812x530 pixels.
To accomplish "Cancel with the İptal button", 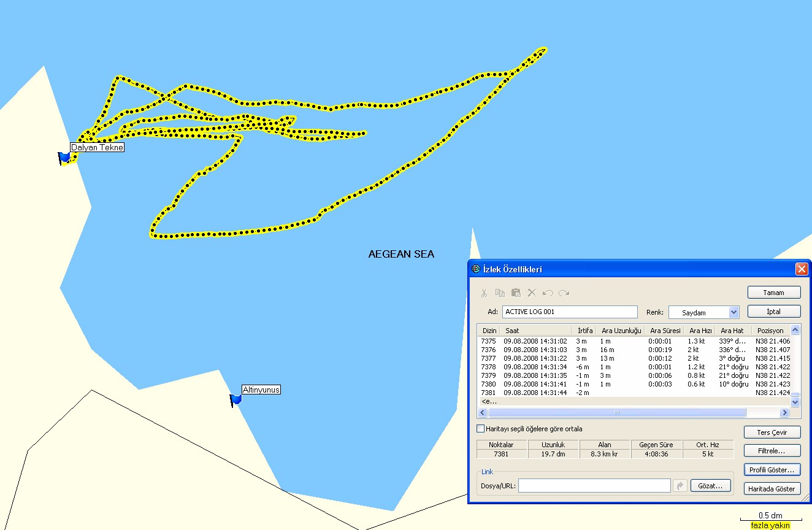I will [774, 312].
